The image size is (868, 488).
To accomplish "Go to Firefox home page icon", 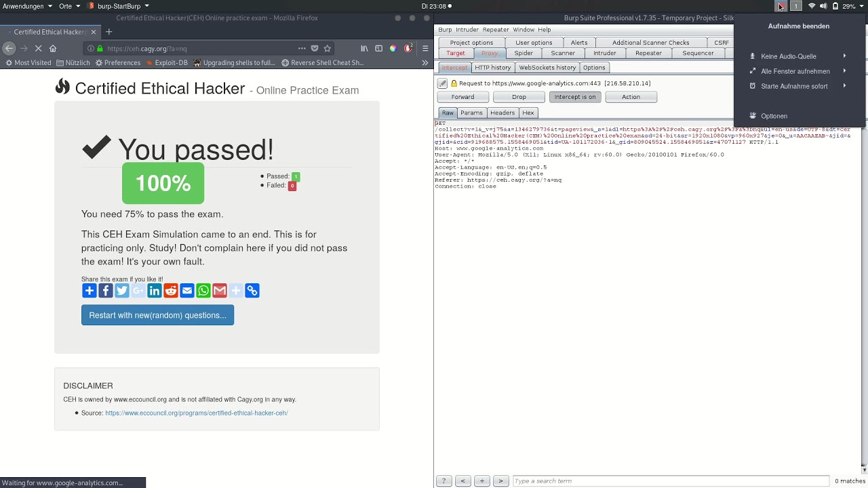I will 53,48.
